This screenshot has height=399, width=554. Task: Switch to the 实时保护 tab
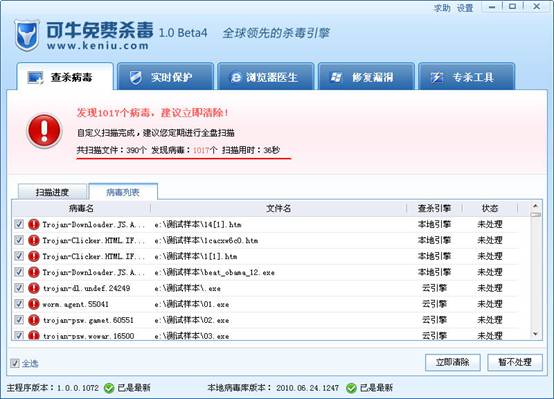[165, 77]
